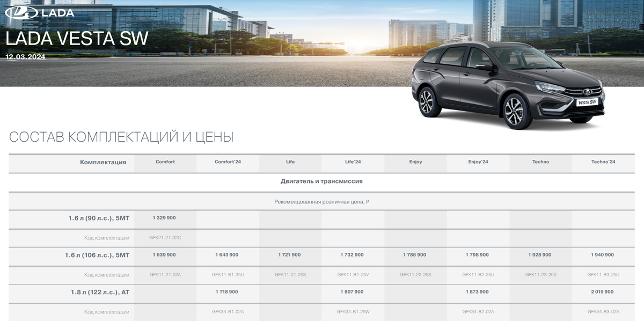The width and height of the screenshot is (644, 322).
Task: Click the code GFK11-22-25S
Action: [415, 274]
